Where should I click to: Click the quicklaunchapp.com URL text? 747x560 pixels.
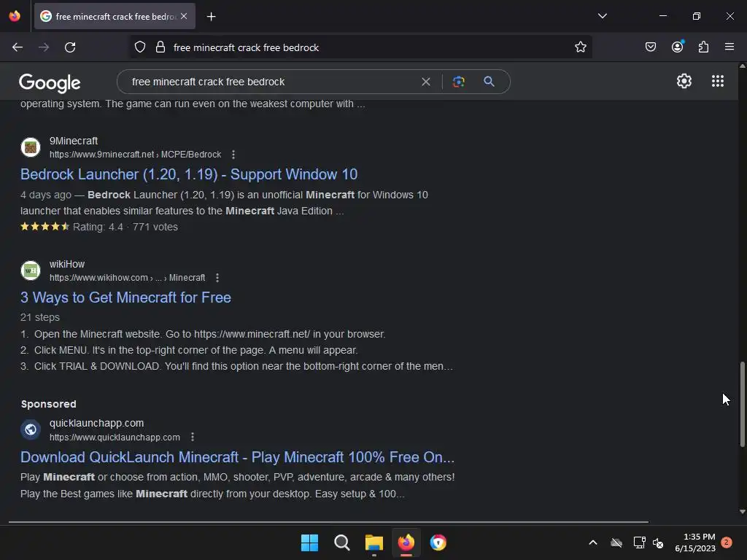coord(115,437)
